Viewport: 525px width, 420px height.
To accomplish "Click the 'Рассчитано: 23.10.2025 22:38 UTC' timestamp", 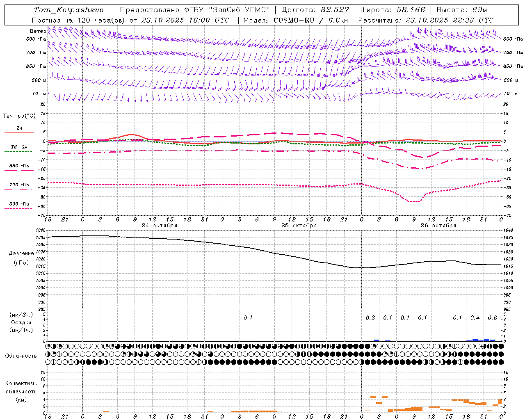I will 426,20.
